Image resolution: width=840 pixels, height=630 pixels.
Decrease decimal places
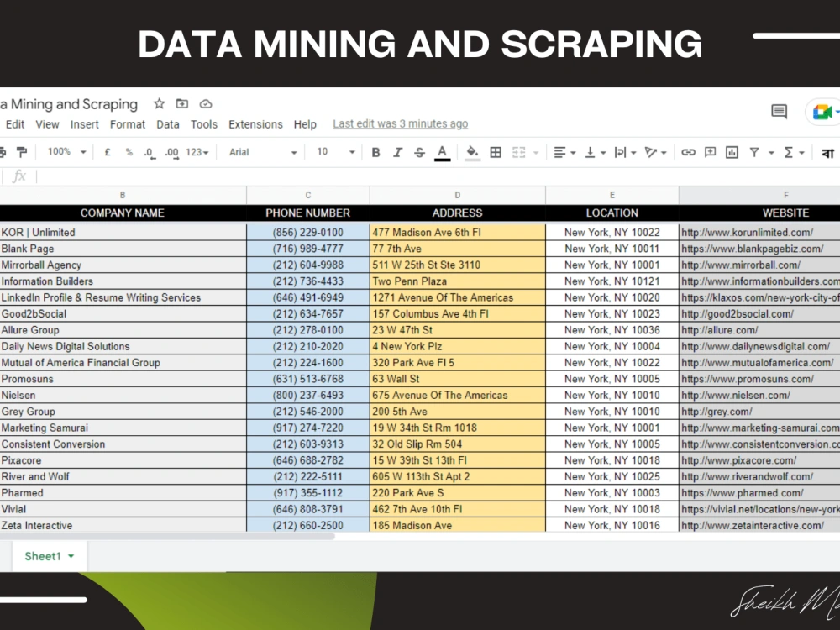click(x=150, y=153)
